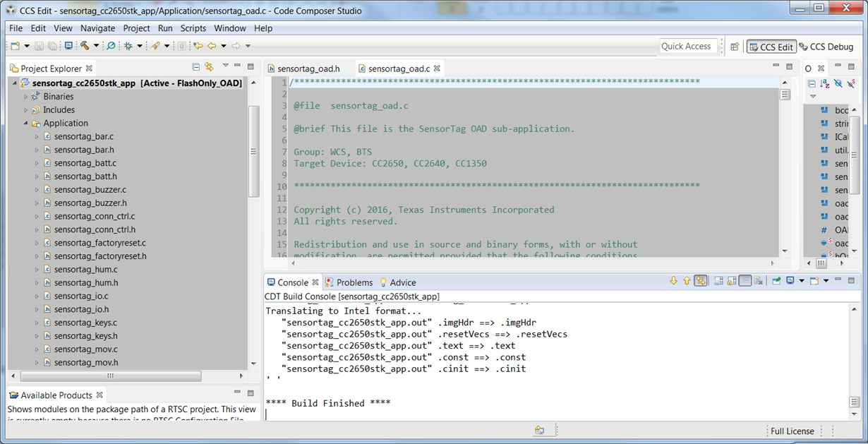Expand sensortag_bar.c tree node

pos(37,137)
